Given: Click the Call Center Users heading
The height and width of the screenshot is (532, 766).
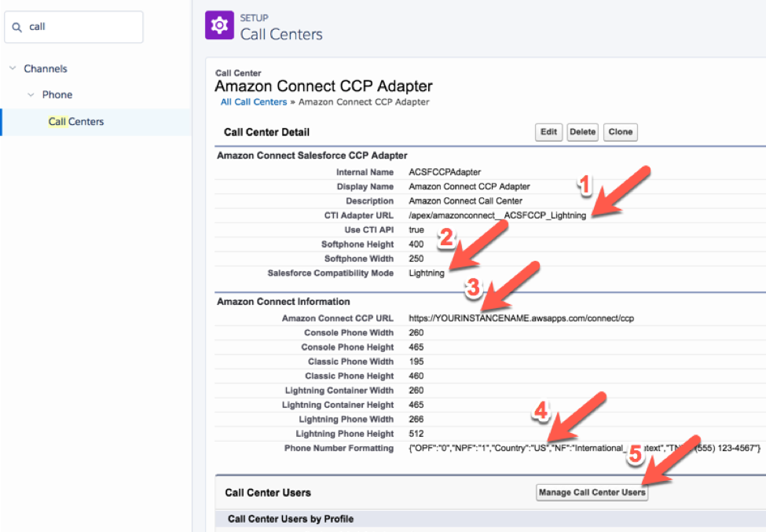Looking at the screenshot, I should pyautogui.click(x=268, y=493).
